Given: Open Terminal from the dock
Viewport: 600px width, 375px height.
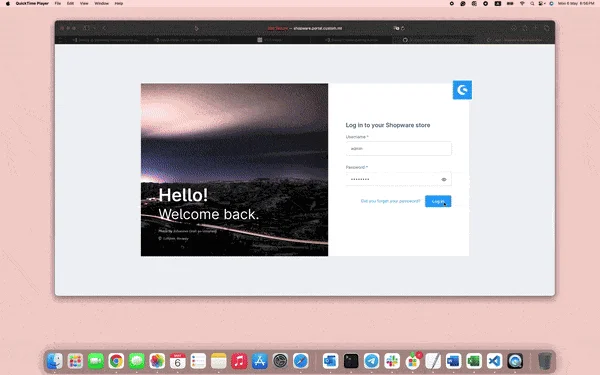Looking at the screenshot, I should tap(351, 361).
